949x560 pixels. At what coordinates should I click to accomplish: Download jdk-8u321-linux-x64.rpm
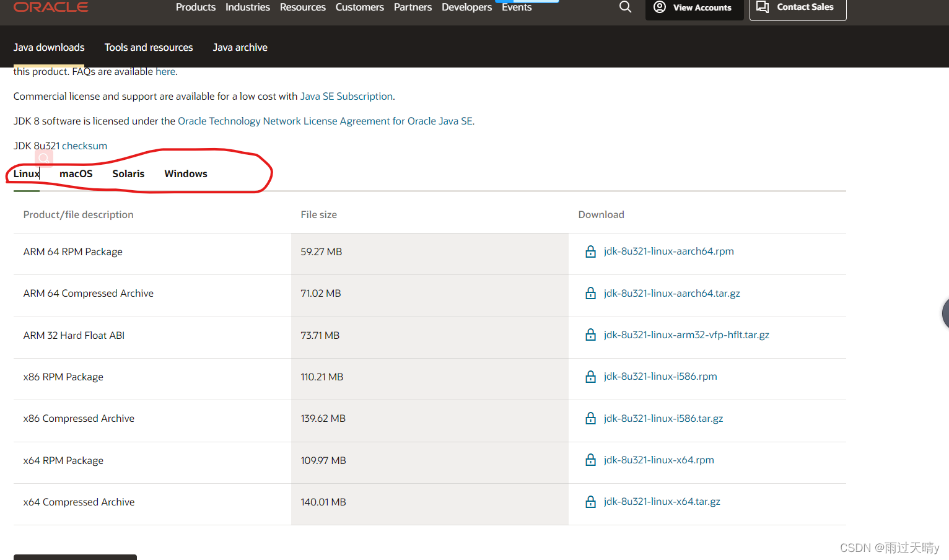(659, 460)
